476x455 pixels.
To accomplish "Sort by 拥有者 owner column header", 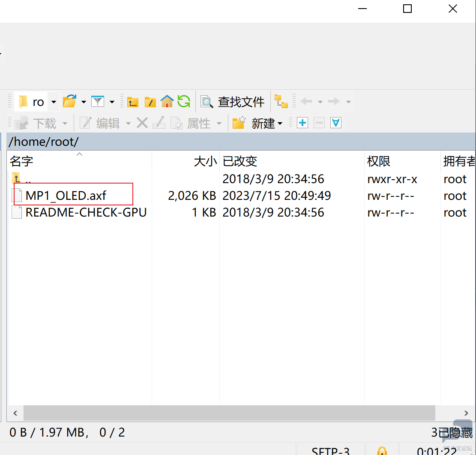I will (x=458, y=161).
